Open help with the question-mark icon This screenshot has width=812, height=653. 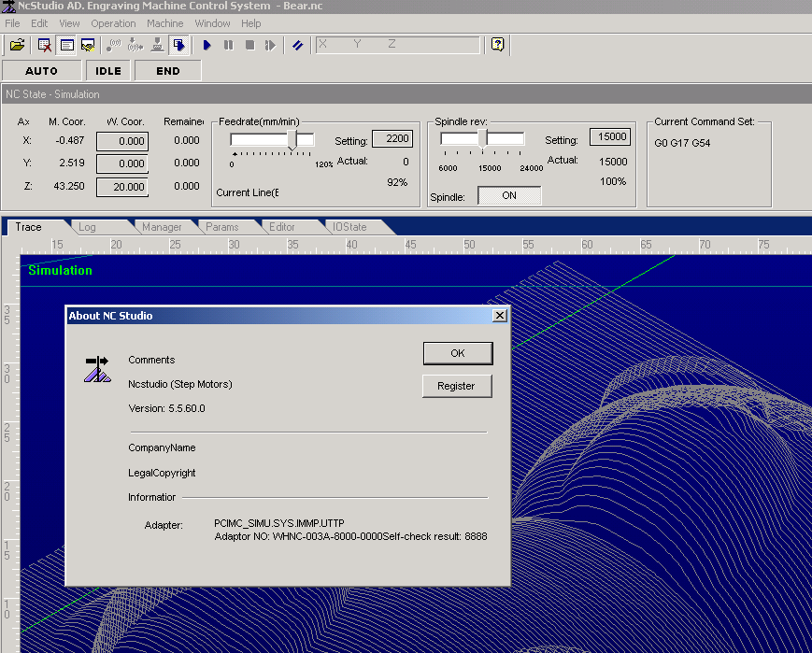(498, 45)
